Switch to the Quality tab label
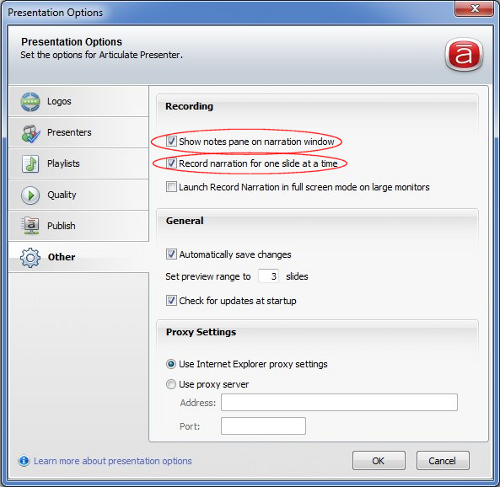 (62, 195)
